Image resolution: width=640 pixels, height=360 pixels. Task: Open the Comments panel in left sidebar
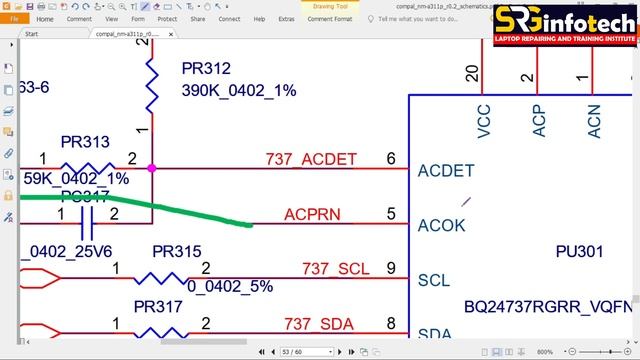[x=8, y=132]
